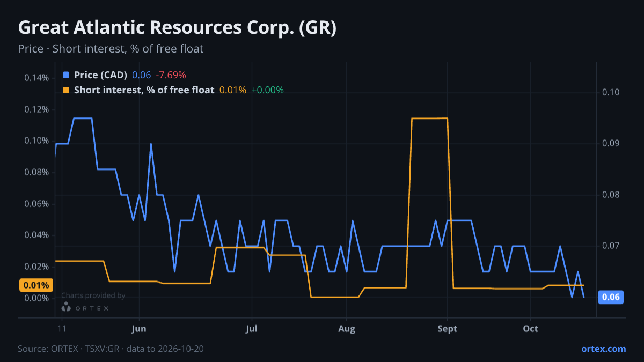Click the 0.08 right axis label
This screenshot has width=644, height=362.
pyautogui.click(x=611, y=195)
